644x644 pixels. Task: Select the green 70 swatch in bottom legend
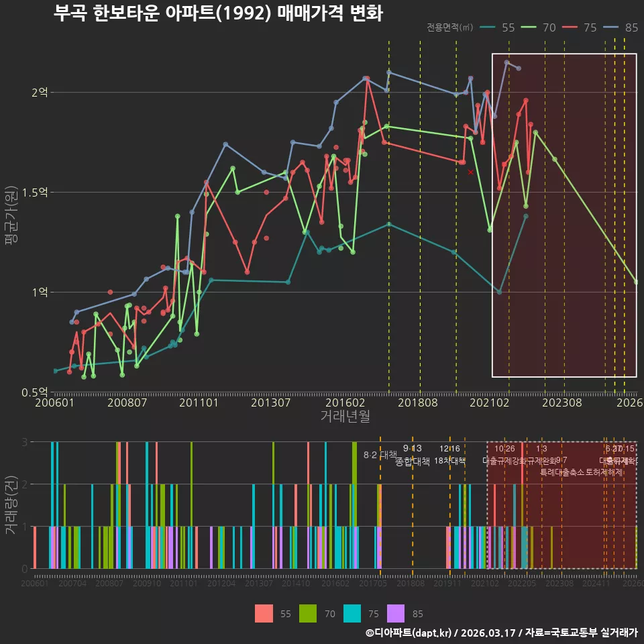coord(308,614)
